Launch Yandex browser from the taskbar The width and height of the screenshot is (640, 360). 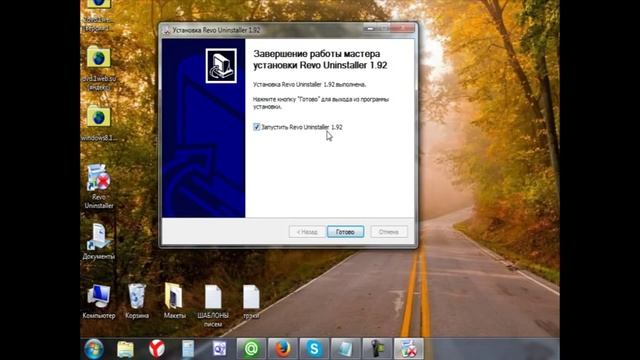(x=156, y=349)
